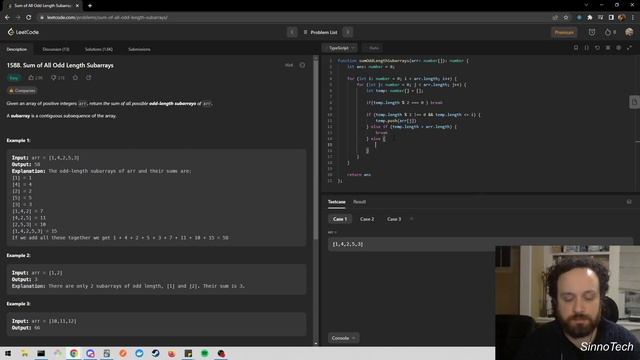Click the editor bookmark icon
Screen dimensions: 640x360
click(576, 48)
